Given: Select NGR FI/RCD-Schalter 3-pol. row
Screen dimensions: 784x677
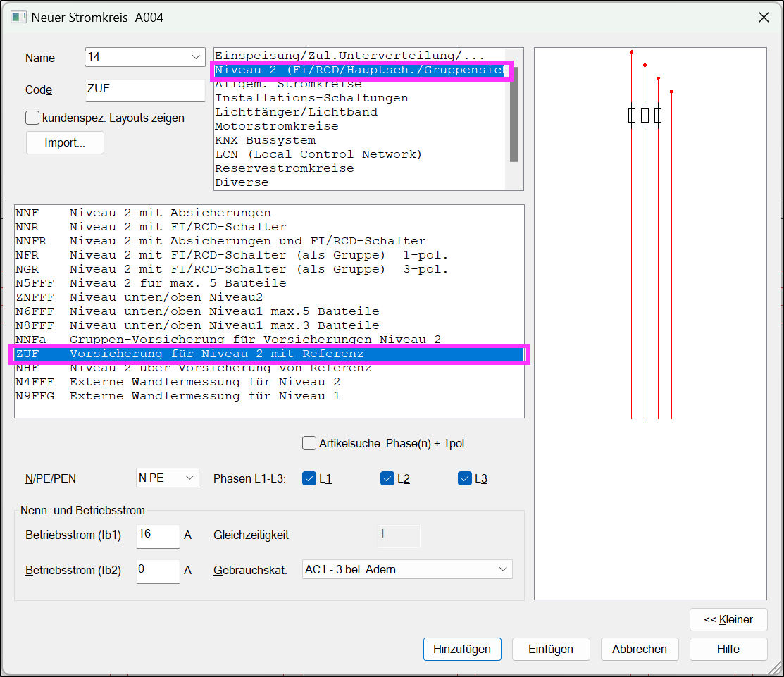Looking at the screenshot, I should (x=270, y=269).
